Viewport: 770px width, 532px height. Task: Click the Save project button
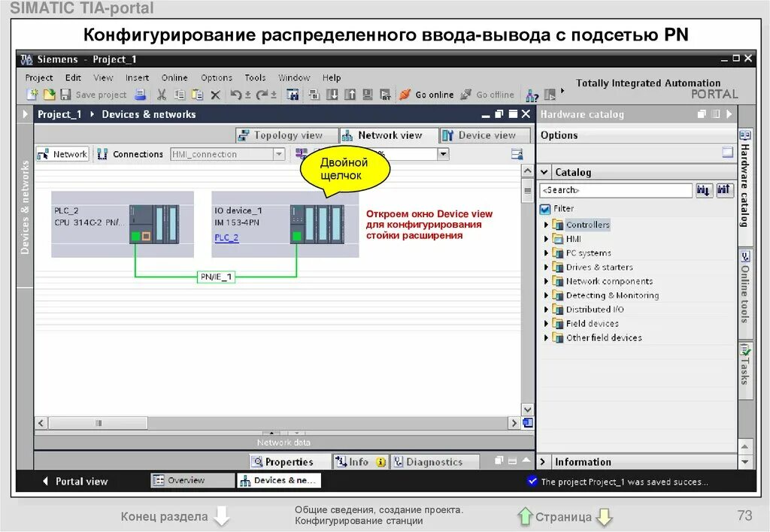93,95
